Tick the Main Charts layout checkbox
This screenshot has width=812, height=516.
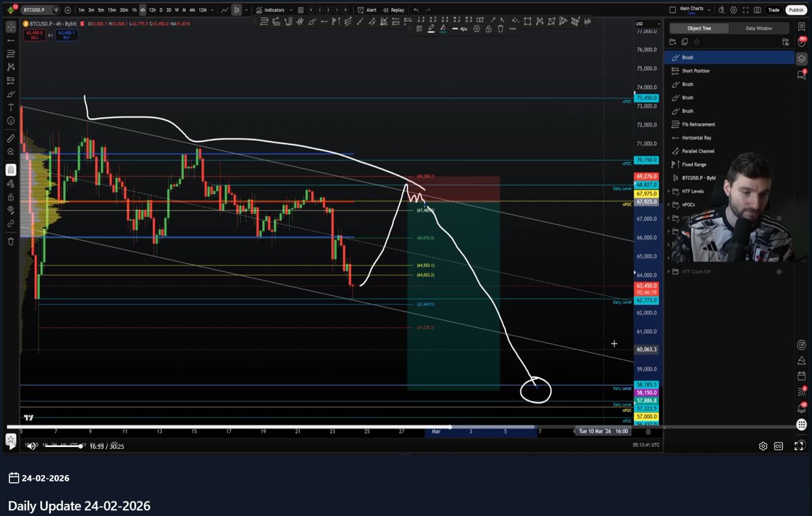pyautogui.click(x=672, y=10)
